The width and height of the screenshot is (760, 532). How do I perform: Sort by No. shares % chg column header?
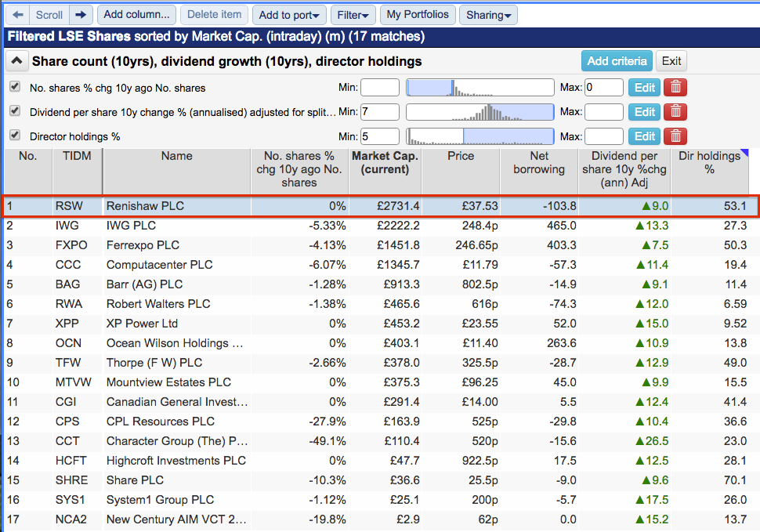[299, 171]
